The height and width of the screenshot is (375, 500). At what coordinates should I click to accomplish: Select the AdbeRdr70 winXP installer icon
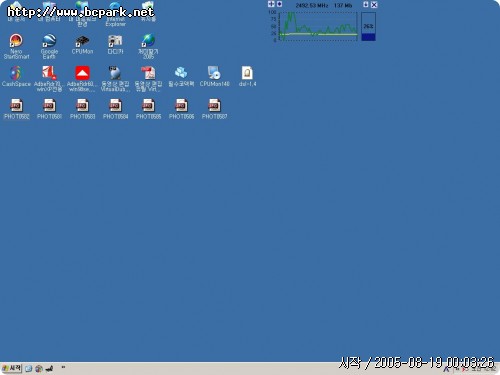pyautogui.click(x=49, y=79)
